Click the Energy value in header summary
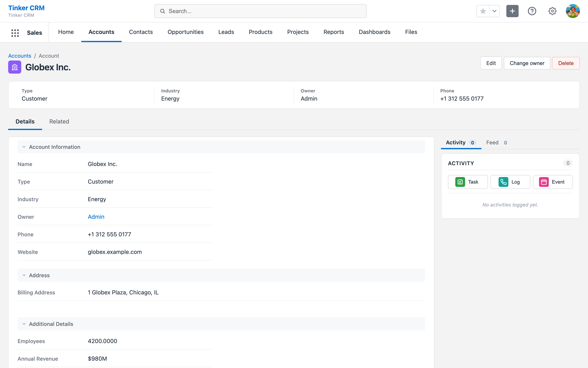 (x=170, y=99)
